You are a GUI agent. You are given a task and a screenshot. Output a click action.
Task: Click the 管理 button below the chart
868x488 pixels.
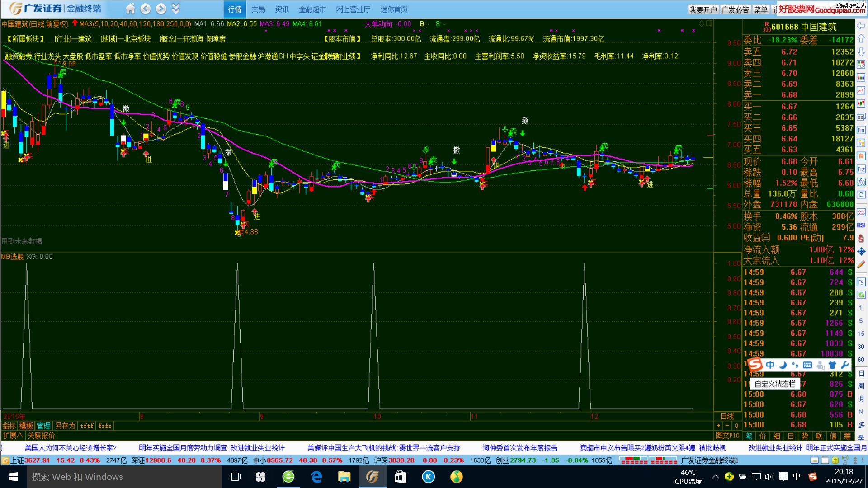click(x=43, y=426)
